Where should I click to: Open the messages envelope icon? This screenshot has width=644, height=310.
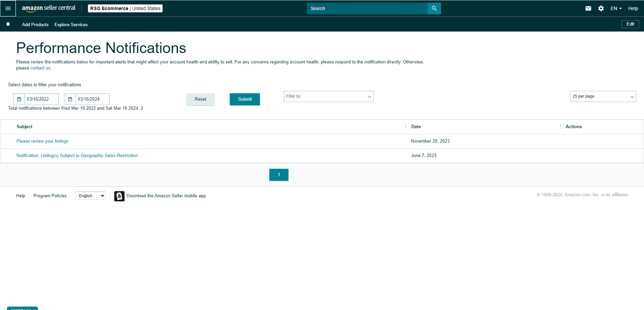pos(588,8)
